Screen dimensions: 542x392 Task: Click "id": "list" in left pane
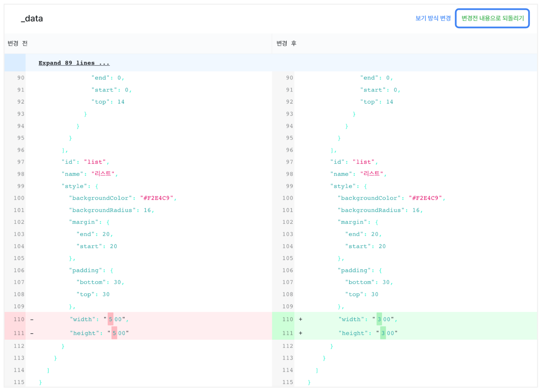click(x=85, y=162)
